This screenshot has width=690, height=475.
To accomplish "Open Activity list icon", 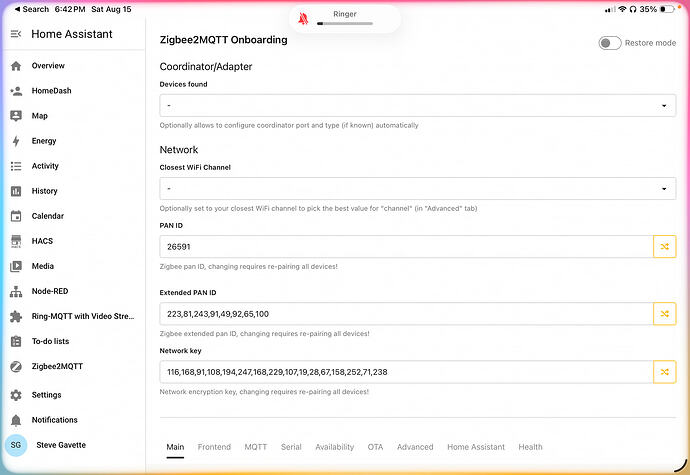I will click(x=16, y=166).
